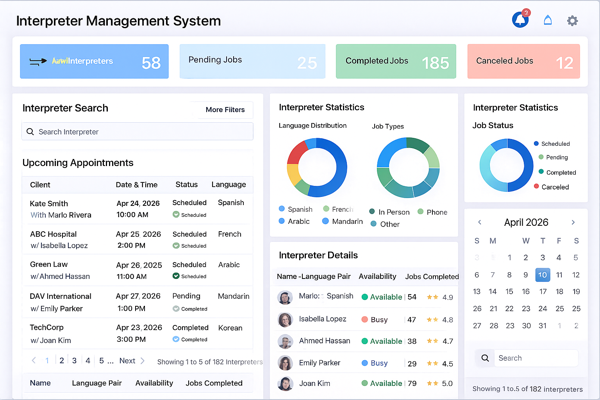Open the More Filters options
The height and width of the screenshot is (400, 600).
(x=225, y=109)
